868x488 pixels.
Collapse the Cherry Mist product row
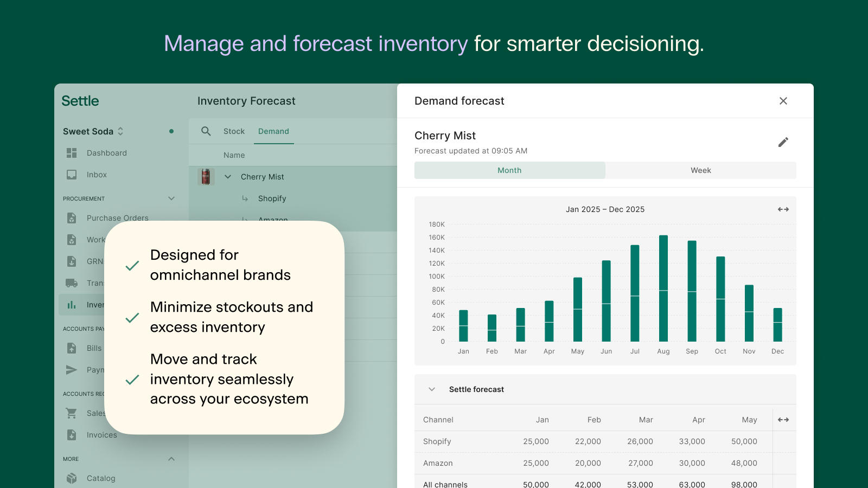[x=228, y=176]
